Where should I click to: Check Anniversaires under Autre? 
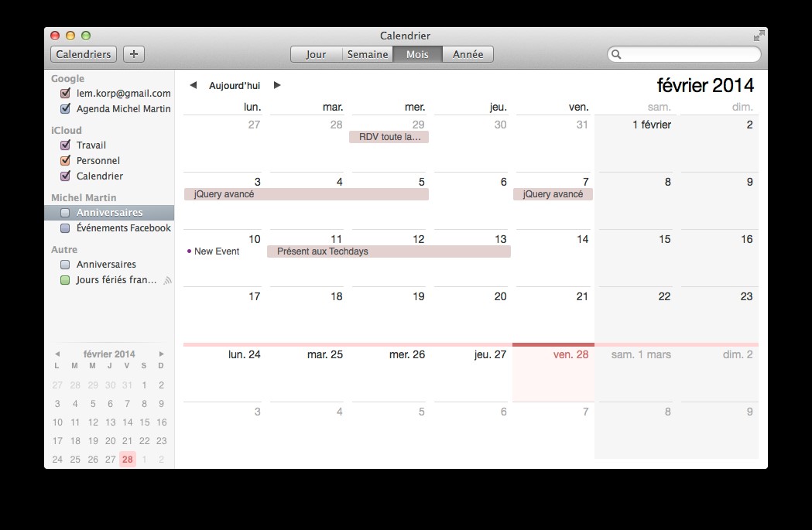pyautogui.click(x=65, y=265)
